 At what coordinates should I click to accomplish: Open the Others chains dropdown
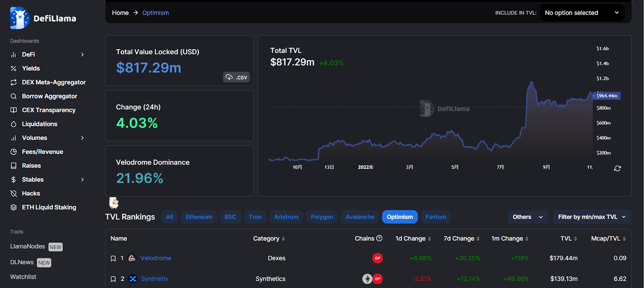point(528,217)
